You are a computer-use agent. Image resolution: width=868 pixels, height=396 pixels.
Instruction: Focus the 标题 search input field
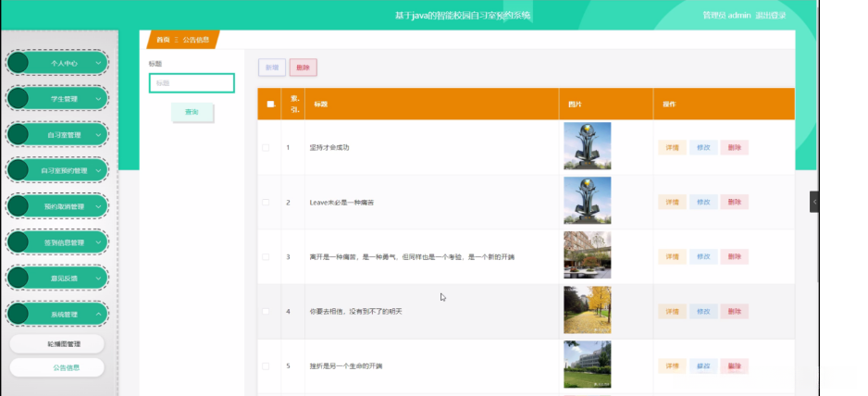tap(192, 83)
